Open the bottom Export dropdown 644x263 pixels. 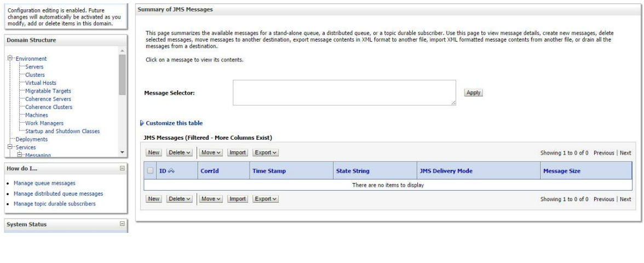click(265, 199)
